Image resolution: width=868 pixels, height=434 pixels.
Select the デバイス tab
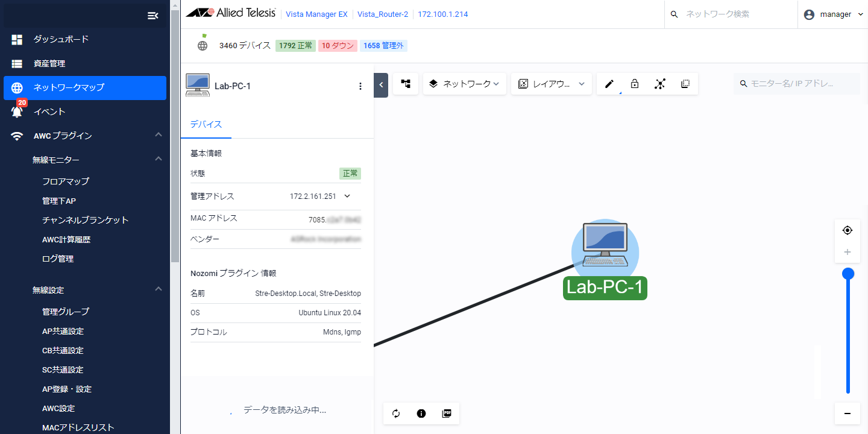pyautogui.click(x=206, y=125)
